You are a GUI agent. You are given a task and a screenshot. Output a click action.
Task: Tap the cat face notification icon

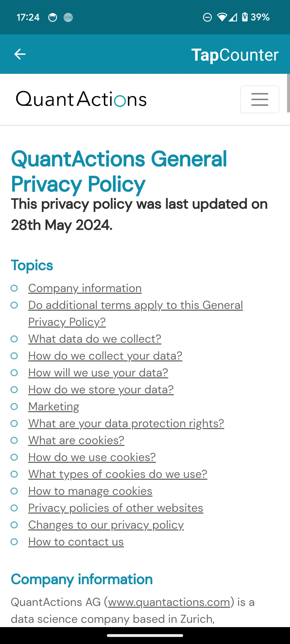(53, 17)
